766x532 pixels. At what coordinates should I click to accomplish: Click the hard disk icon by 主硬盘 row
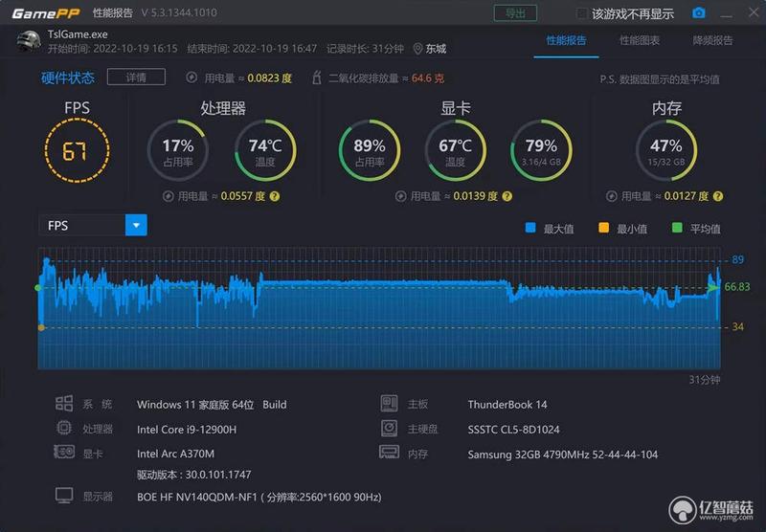(390, 428)
